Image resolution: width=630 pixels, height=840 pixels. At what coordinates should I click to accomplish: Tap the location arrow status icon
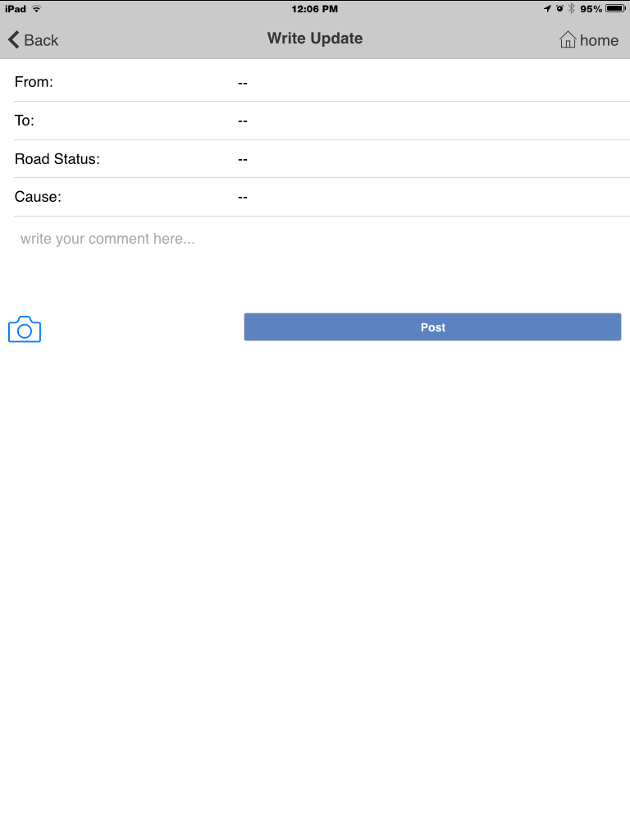[547, 8]
